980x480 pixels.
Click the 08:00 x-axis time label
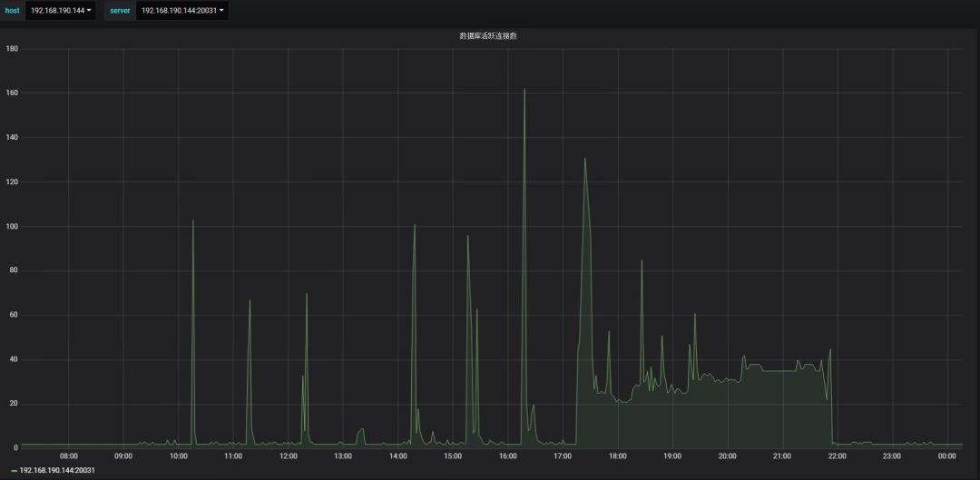69,456
